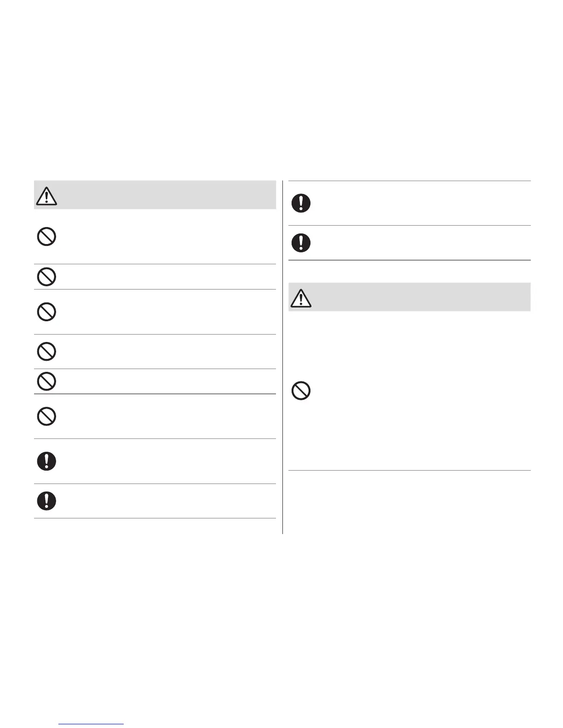Image resolution: width=563 pixels, height=728 pixels.
Task: Click the sixth prohibition icon in the left column
Action: pyautogui.click(x=46, y=416)
